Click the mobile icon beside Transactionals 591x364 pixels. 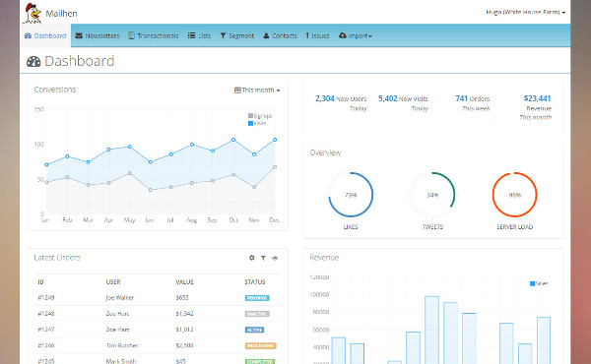point(131,35)
